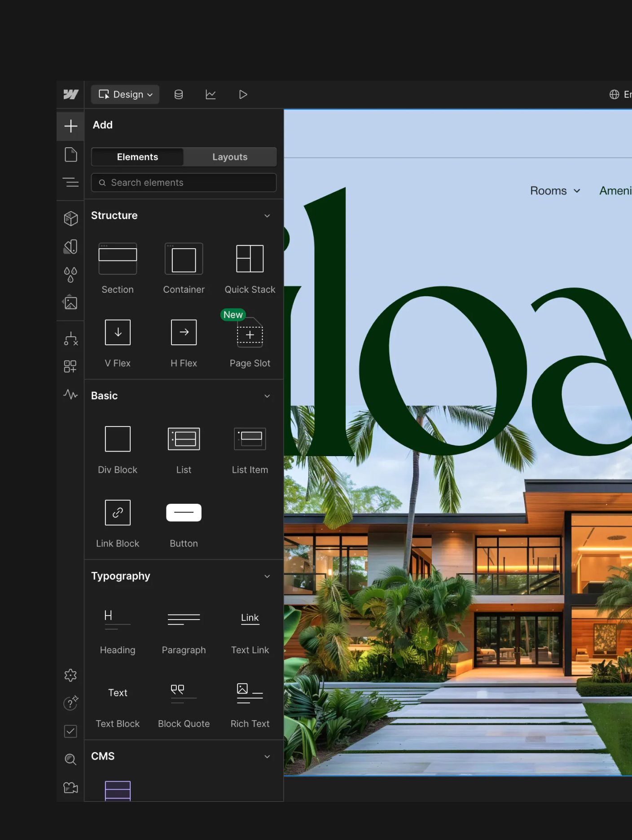Open the Rooms menu on canvas
The height and width of the screenshot is (840, 632).
tap(555, 191)
